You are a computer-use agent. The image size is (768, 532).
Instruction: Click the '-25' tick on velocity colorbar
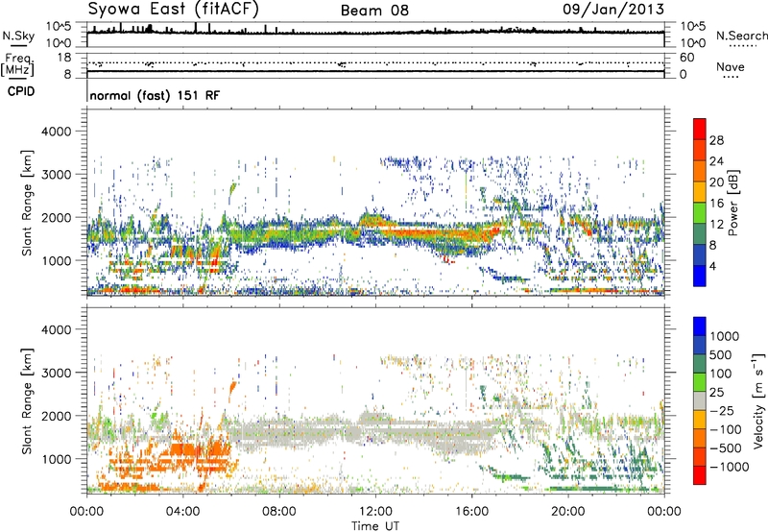pyautogui.click(x=723, y=411)
